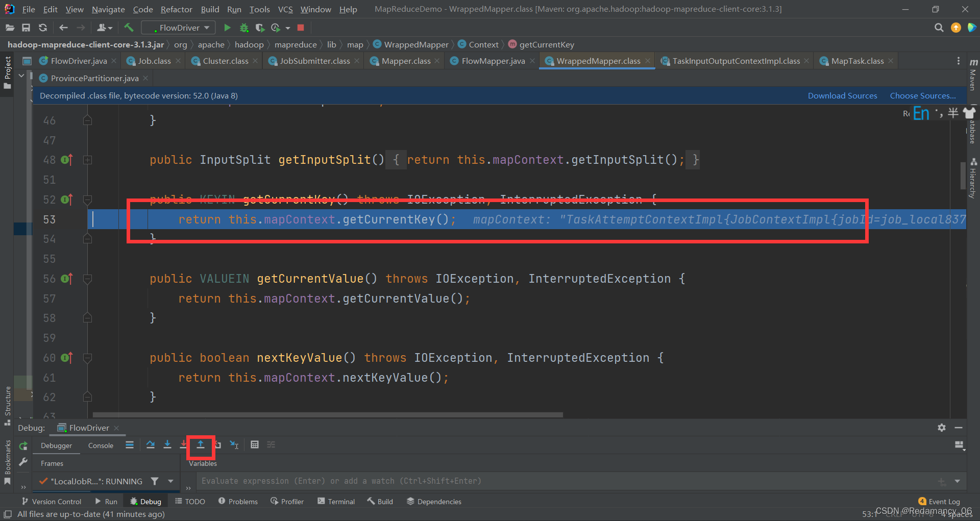Viewport: 980px width, 521px height.
Task: Click override marker on line 48
Action: pos(67,160)
